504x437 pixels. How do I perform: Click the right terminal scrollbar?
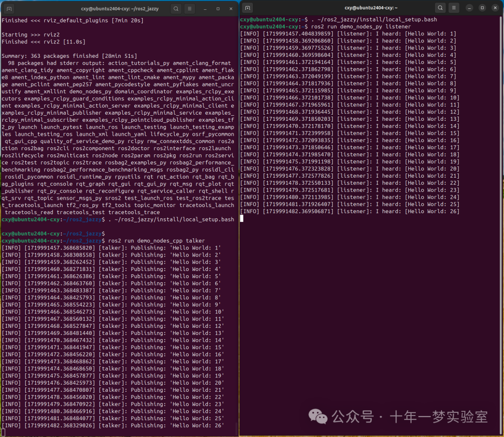(501, 225)
